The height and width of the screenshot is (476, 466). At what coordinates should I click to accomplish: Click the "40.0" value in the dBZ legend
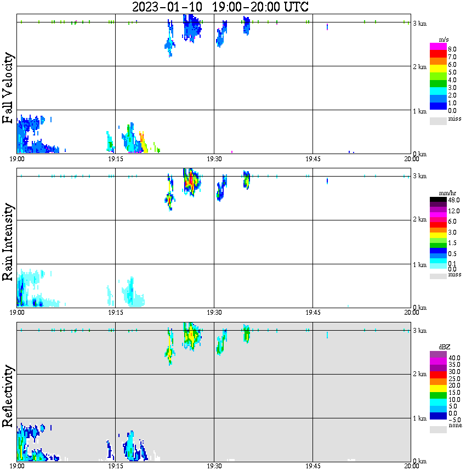point(454,358)
